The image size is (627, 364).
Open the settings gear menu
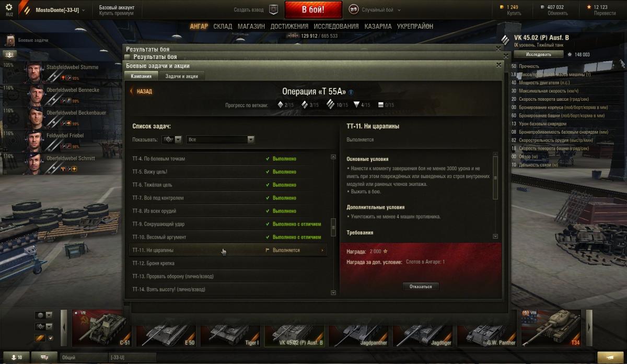(9, 8)
